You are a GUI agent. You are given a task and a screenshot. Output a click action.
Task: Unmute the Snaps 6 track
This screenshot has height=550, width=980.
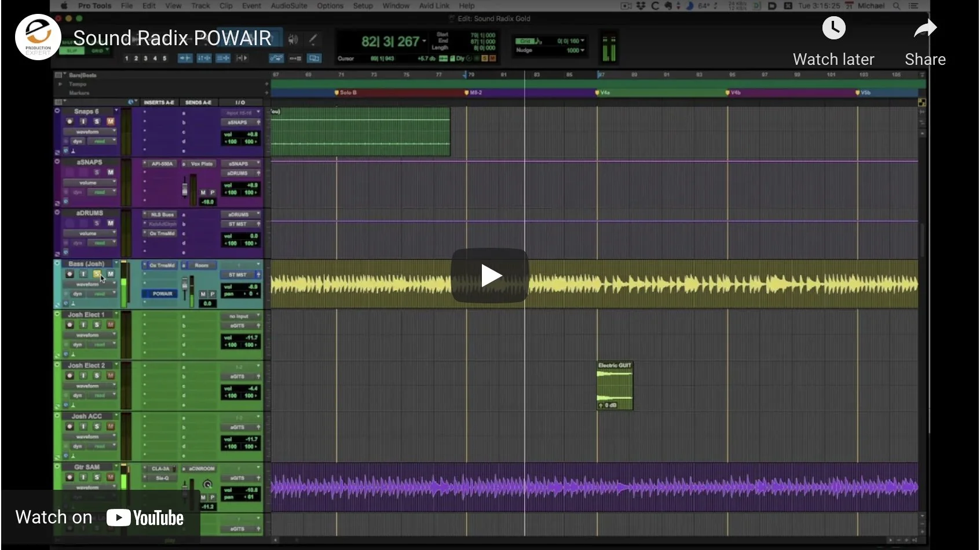pos(110,122)
